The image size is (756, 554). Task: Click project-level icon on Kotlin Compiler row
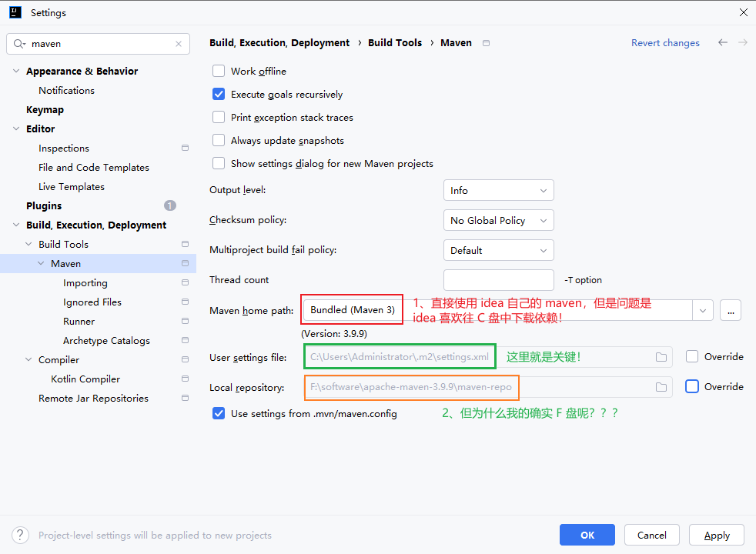click(x=185, y=379)
